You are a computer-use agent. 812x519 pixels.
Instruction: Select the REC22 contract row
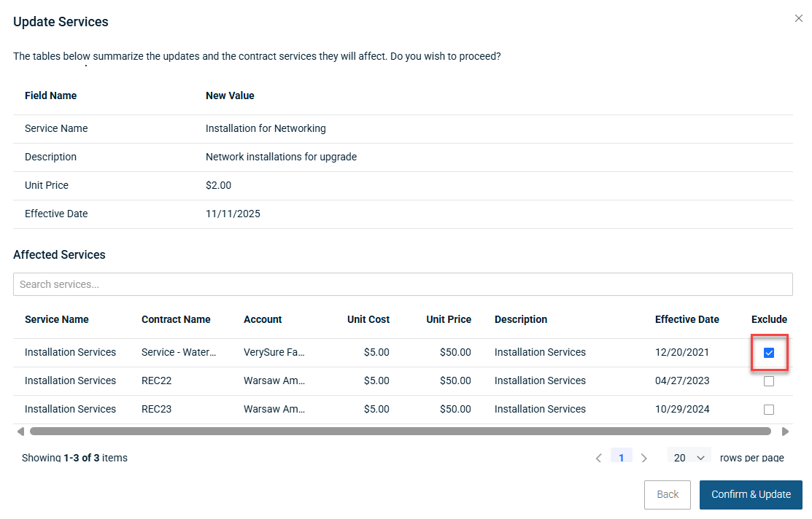(x=156, y=381)
